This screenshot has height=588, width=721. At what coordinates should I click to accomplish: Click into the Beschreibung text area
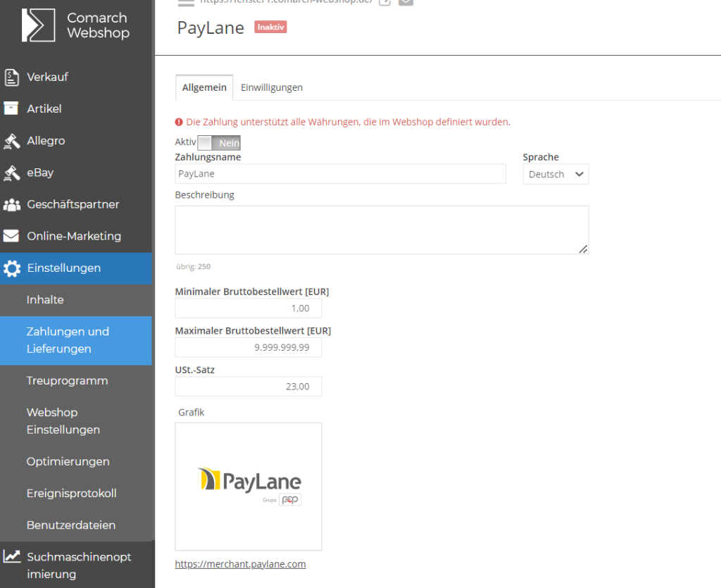tap(382, 230)
